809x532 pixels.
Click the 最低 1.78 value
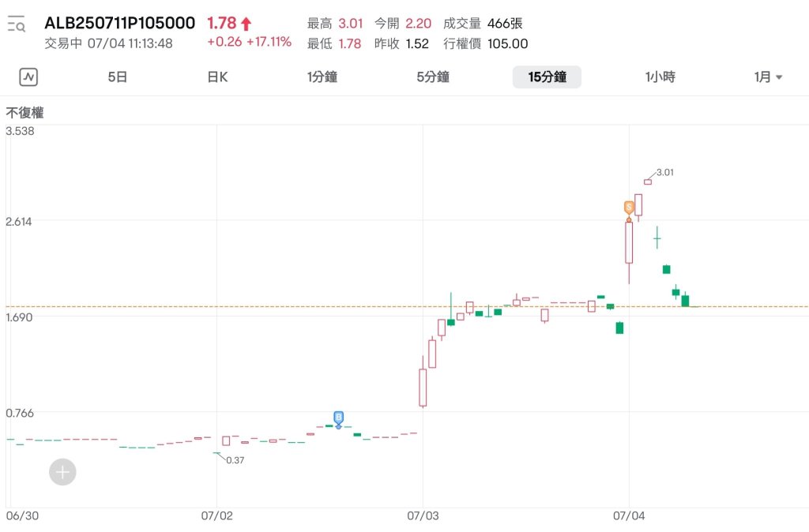[x=334, y=44]
